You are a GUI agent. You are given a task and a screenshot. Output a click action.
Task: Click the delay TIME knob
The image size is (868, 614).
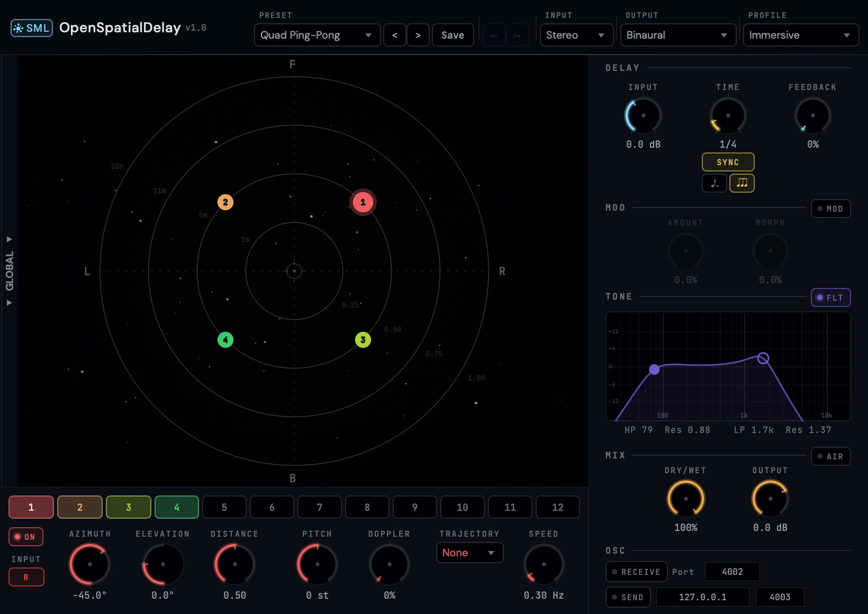[x=728, y=115]
